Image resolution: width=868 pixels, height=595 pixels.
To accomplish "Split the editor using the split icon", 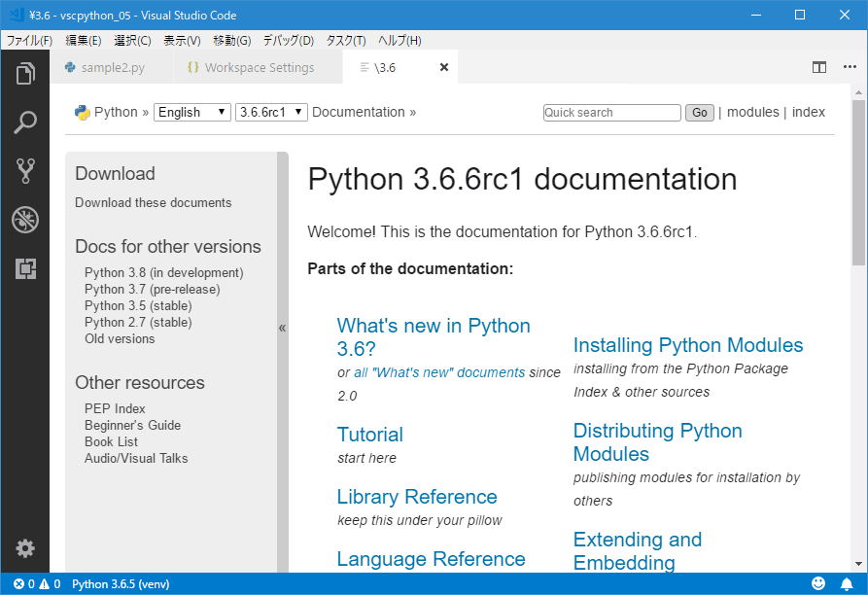I will coord(819,66).
